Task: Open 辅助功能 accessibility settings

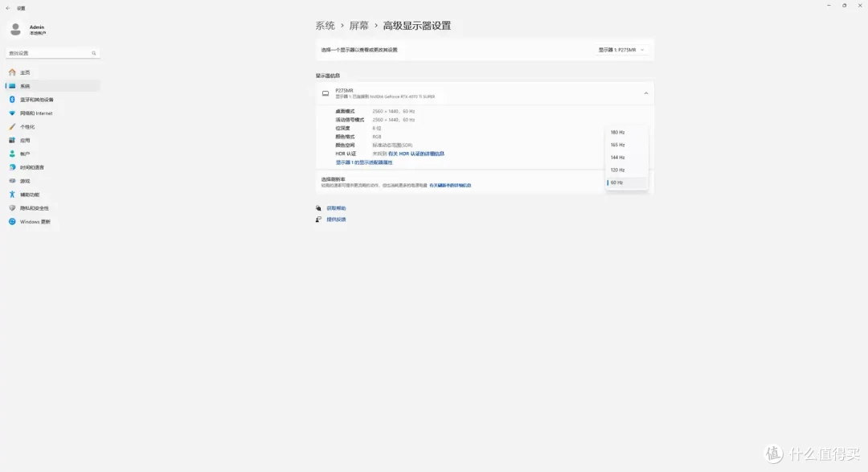Action: 52,195
